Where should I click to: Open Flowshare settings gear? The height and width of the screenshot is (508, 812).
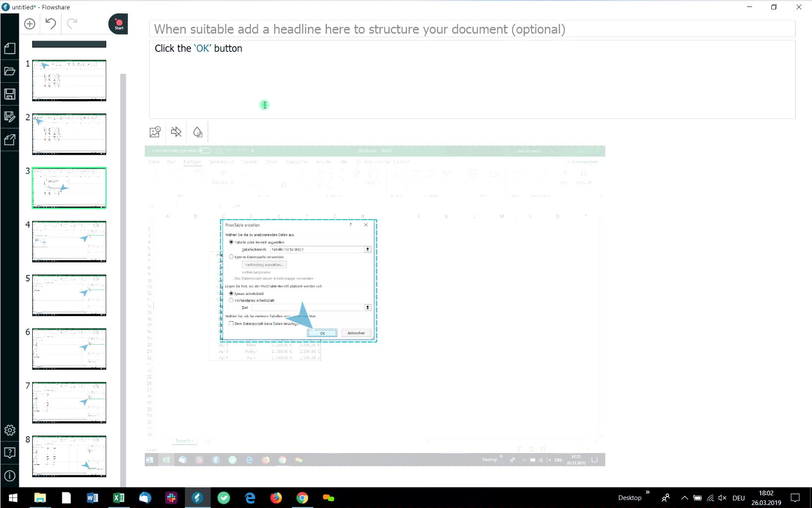click(x=9, y=430)
